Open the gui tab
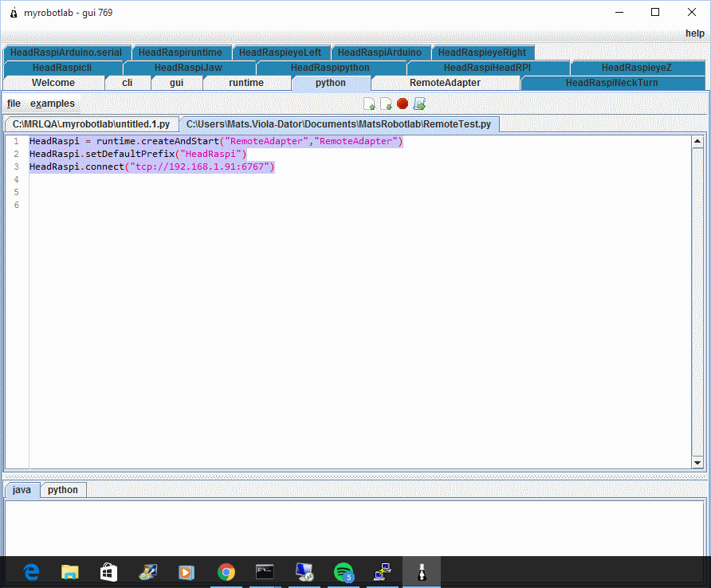This screenshot has height=588, width=711. point(176,83)
